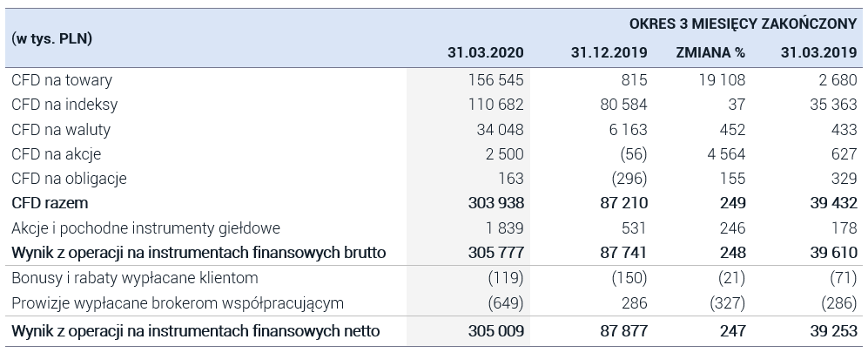Click Bonusy i rabaty wypłacane klientom label
This screenshot has width=868, height=353.
point(135,278)
